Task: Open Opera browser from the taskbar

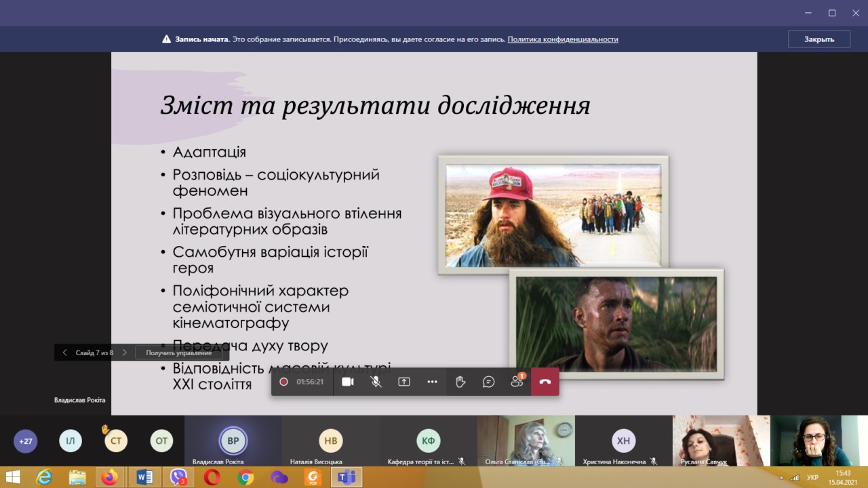Action: click(x=212, y=477)
